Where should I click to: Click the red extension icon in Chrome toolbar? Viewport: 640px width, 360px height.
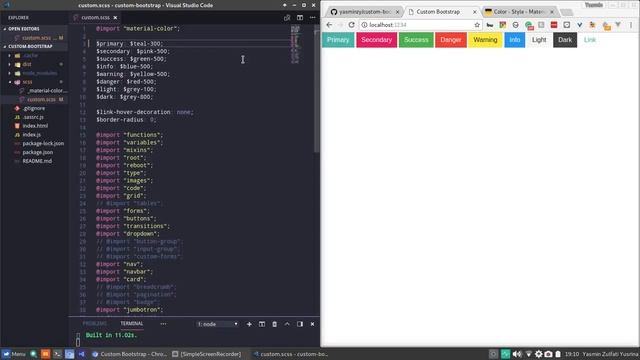[554, 25]
